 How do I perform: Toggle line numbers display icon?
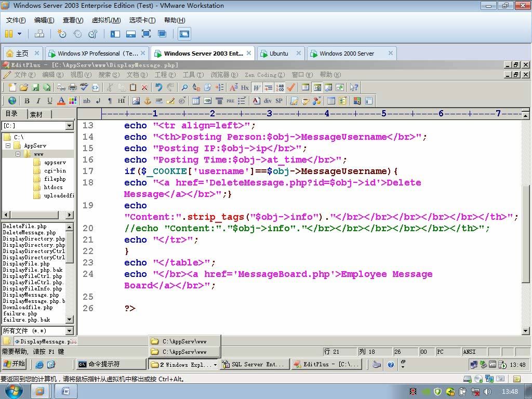click(280, 87)
